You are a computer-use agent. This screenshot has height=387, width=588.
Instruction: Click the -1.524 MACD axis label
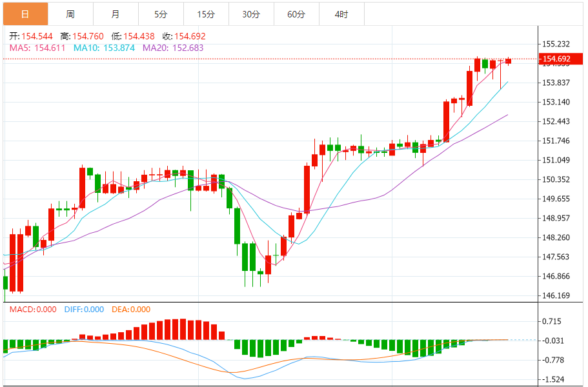[554, 379]
